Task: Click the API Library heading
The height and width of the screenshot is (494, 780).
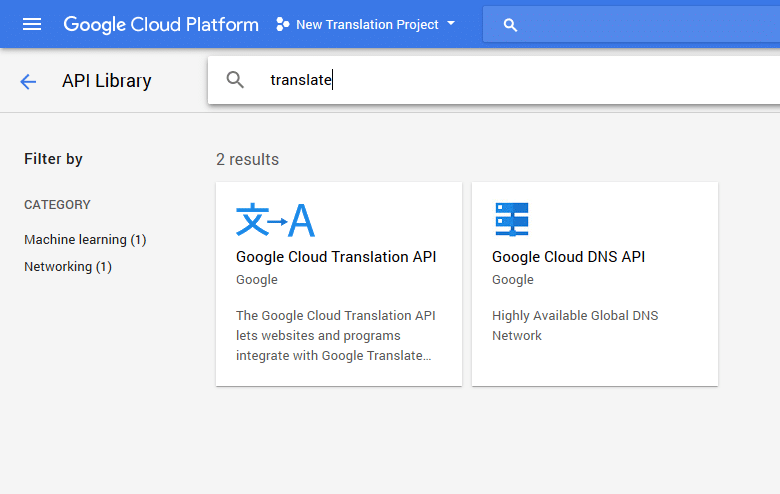Action: coord(106,81)
